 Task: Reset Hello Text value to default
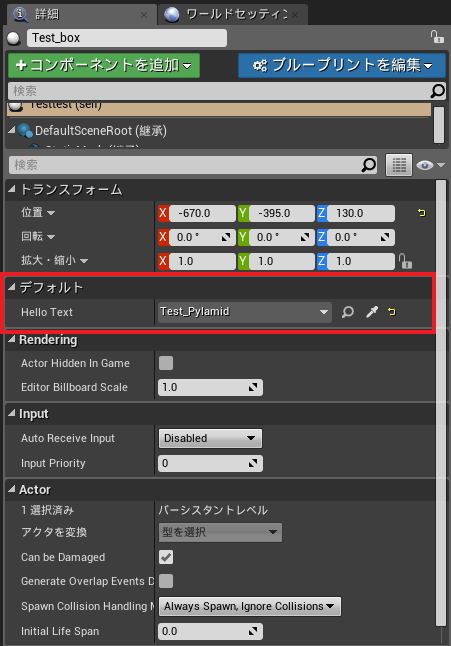[x=391, y=312]
